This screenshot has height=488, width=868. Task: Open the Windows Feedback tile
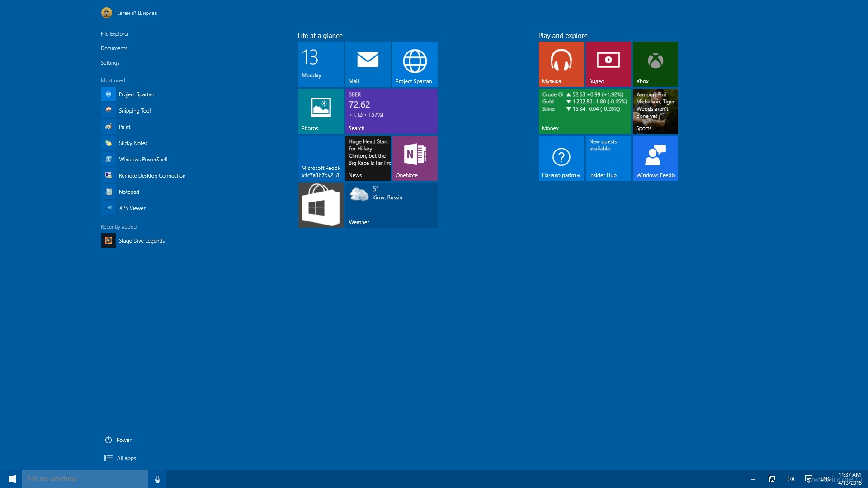pos(655,158)
